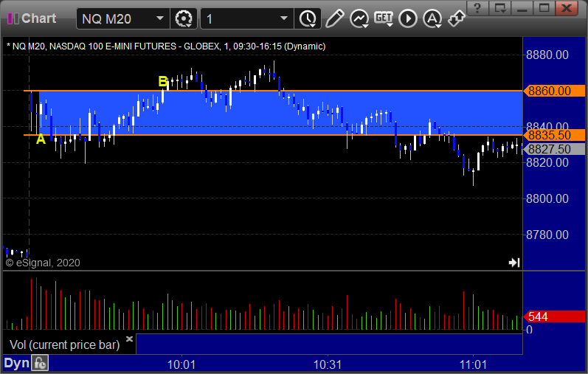The width and height of the screenshot is (588, 374).
Task: Open the Chart window menu icon
Action: [x=13, y=18]
